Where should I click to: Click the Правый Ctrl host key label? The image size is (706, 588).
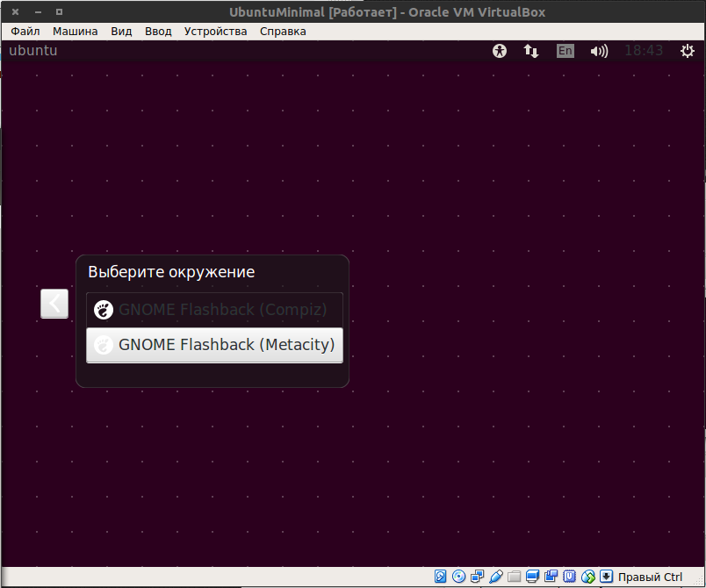tap(650, 577)
